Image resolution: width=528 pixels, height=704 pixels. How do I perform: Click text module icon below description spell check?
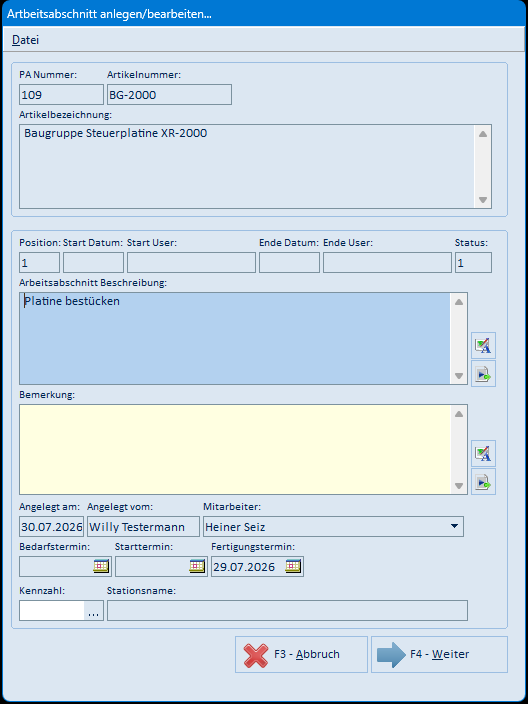pos(483,374)
